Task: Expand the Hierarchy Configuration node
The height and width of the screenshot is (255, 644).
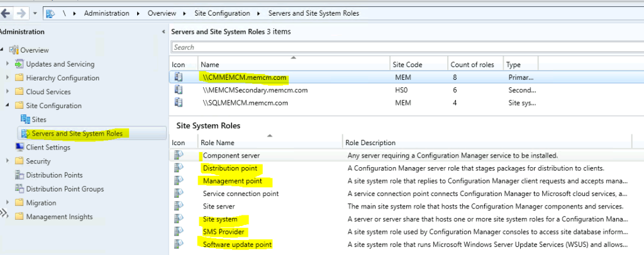Action: click(8, 78)
